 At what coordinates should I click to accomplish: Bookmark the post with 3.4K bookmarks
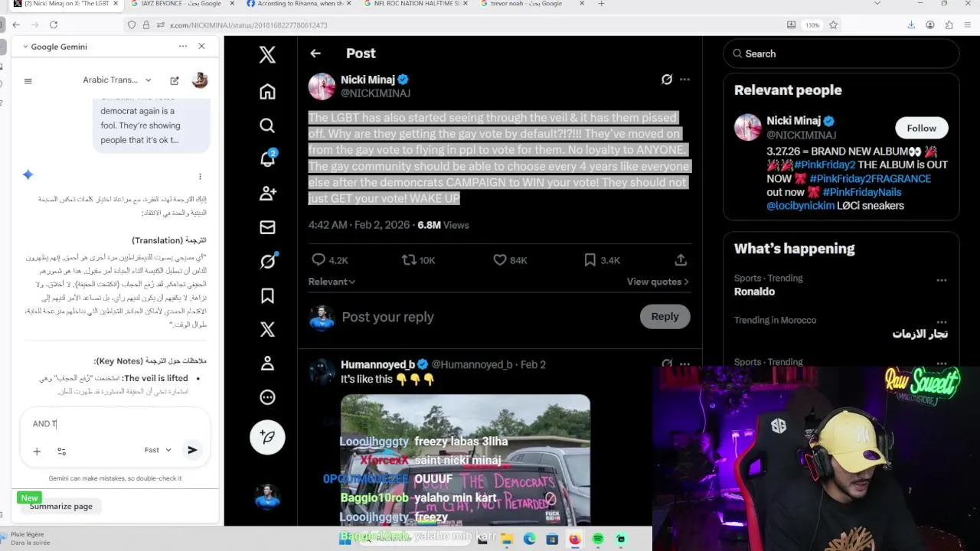click(590, 260)
